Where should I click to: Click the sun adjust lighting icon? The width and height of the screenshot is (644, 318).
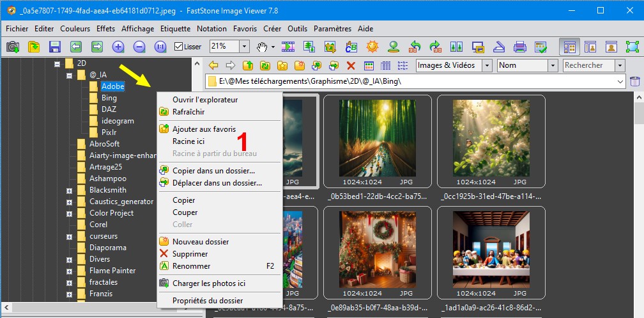point(372,47)
